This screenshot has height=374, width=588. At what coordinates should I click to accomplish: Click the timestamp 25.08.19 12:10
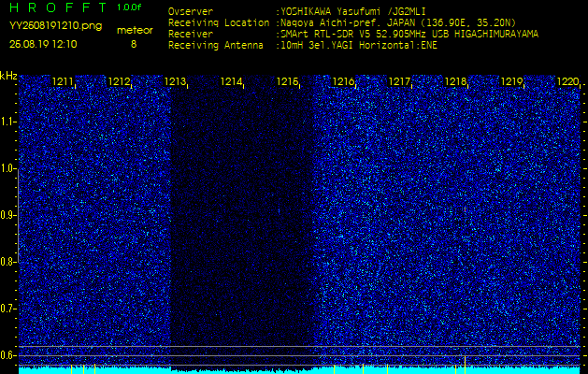pyautogui.click(x=43, y=44)
